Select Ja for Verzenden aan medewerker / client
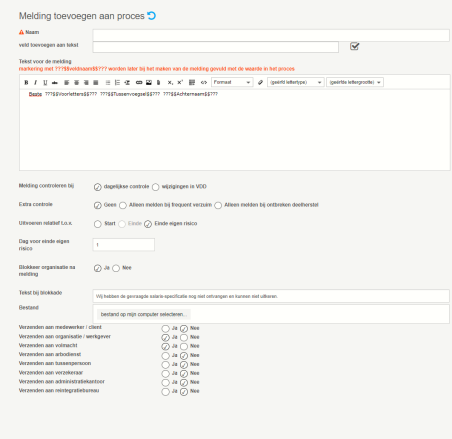Screen dimensions: 452x439 click(x=165, y=329)
